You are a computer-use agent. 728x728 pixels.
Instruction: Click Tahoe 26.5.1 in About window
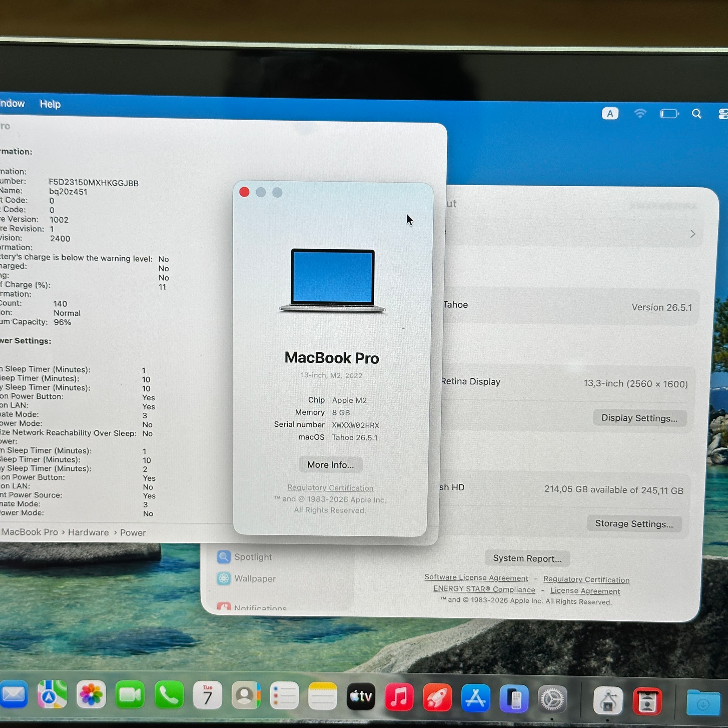coord(355,437)
